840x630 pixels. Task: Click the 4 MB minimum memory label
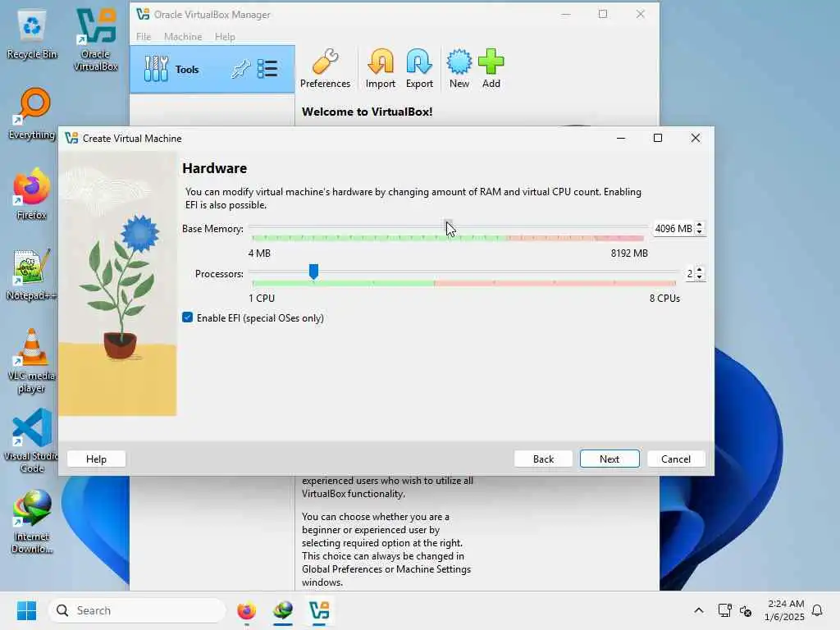pos(259,253)
